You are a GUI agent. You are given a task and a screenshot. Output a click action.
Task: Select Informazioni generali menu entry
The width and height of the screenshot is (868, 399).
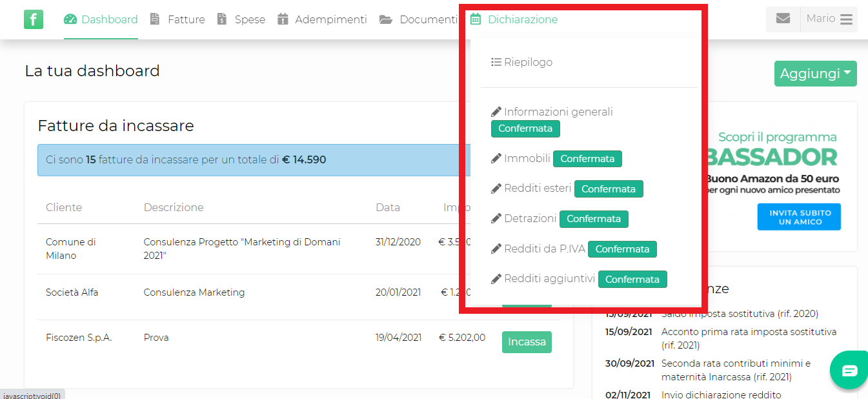[x=558, y=112]
